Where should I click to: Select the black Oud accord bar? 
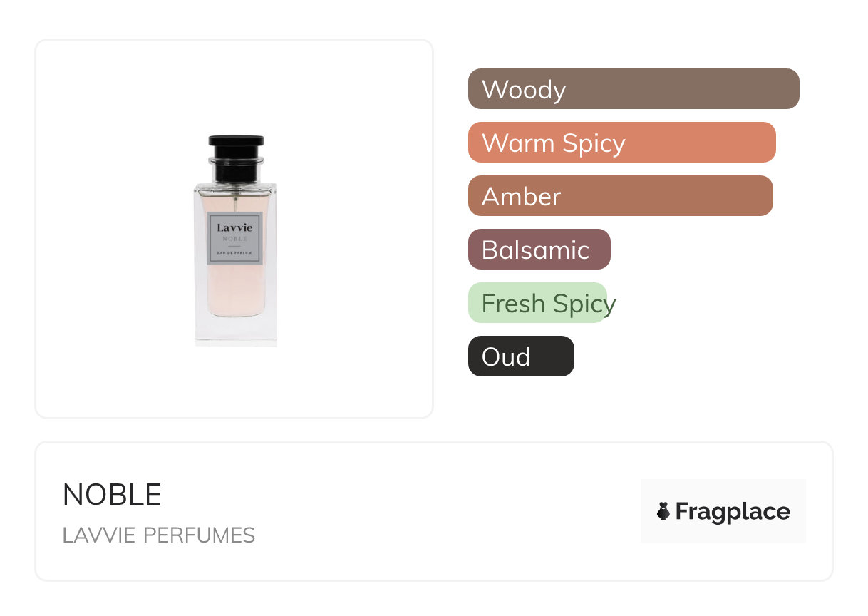pyautogui.click(x=520, y=356)
